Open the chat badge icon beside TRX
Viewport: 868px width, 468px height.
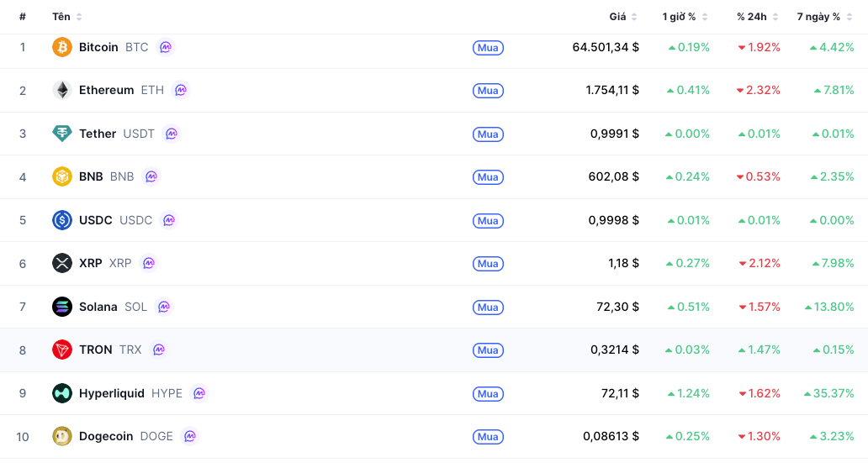coord(159,350)
